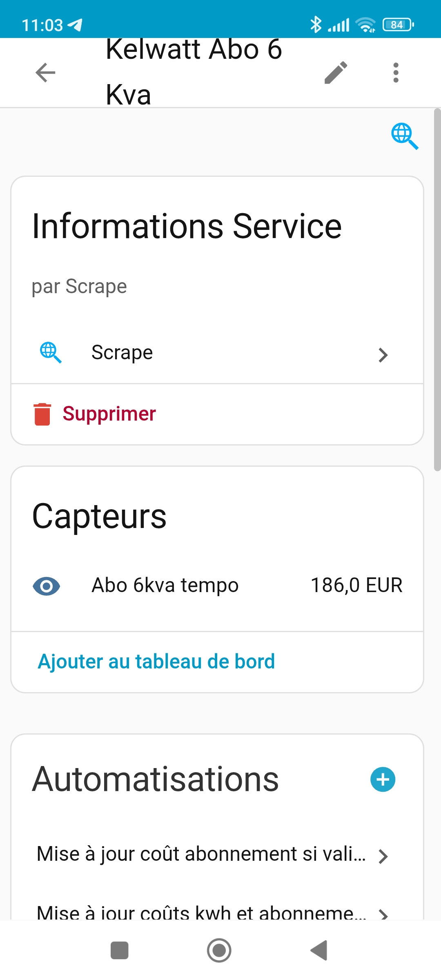Image resolution: width=441 pixels, height=980 pixels.
Task: Tap the back arrow in header
Action: 45,73
